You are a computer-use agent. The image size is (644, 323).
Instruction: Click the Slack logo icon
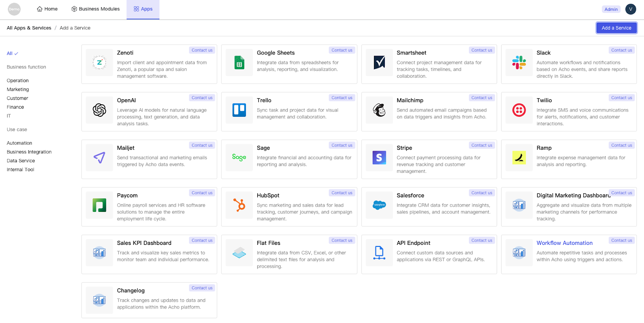pos(519,62)
